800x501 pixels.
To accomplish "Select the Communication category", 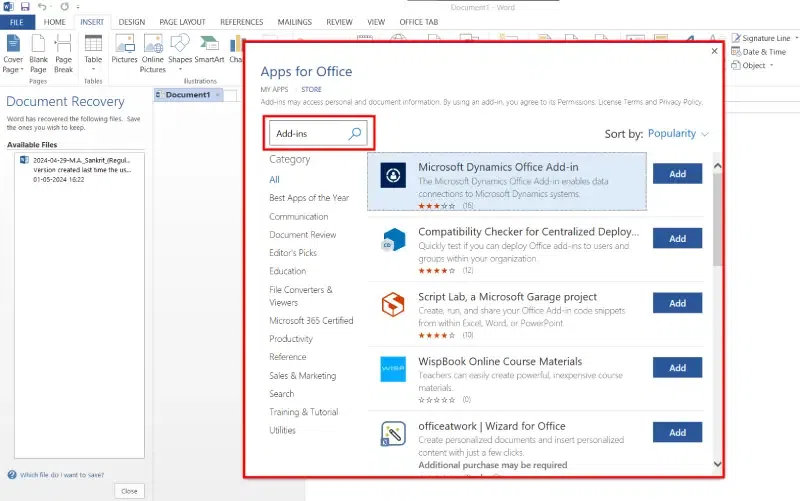I will tap(298, 216).
